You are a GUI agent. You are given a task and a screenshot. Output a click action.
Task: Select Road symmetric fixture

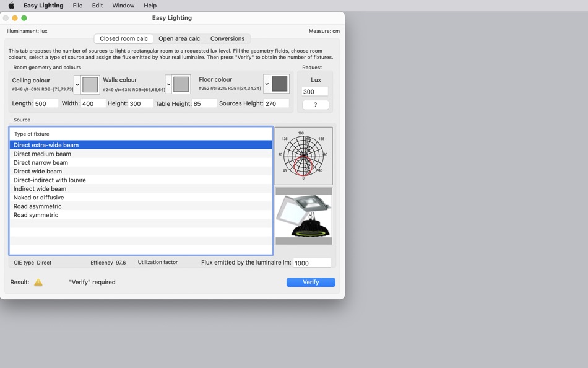point(141,215)
